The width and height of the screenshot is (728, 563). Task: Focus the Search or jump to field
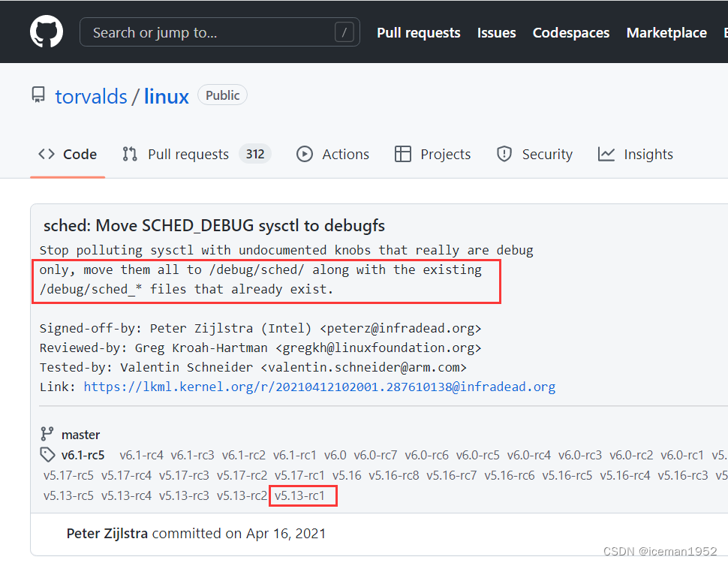[x=220, y=32]
